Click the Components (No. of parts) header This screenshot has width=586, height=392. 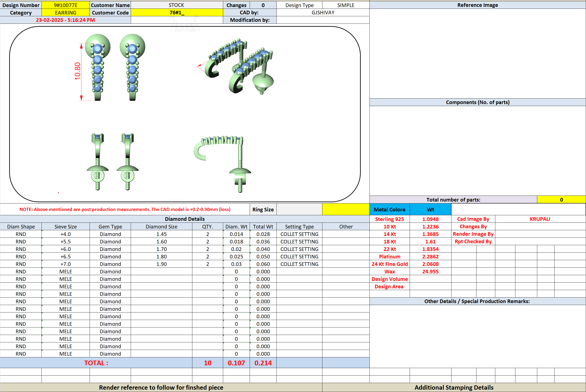coord(477,102)
